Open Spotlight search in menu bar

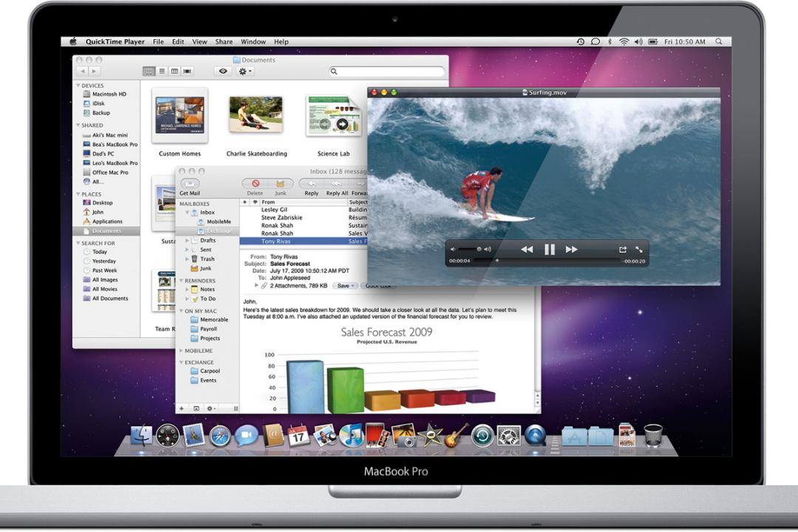pos(719,41)
